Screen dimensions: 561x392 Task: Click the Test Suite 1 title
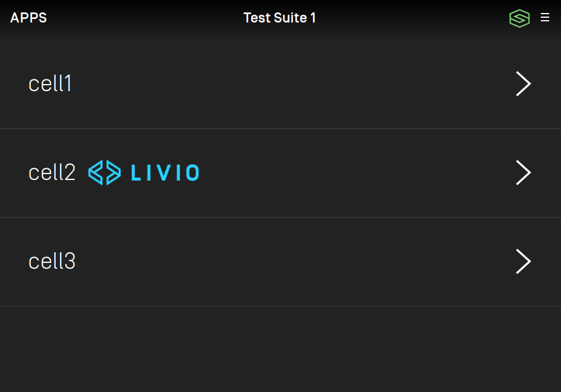[279, 18]
